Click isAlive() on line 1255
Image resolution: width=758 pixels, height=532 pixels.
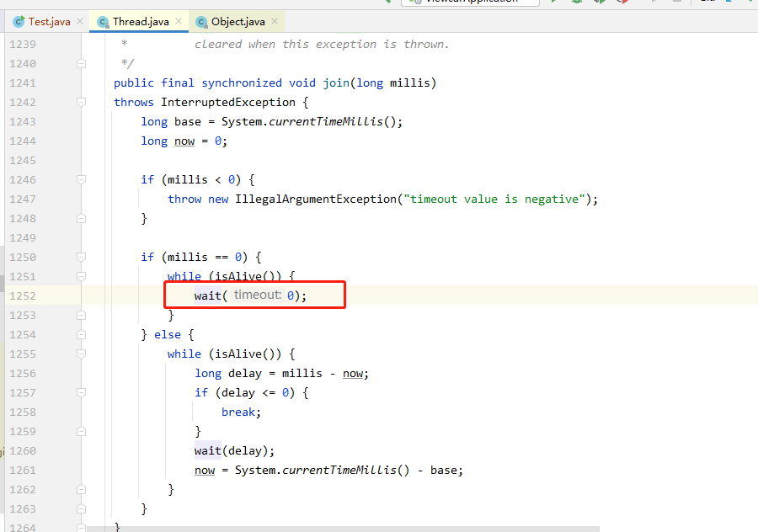pos(248,354)
